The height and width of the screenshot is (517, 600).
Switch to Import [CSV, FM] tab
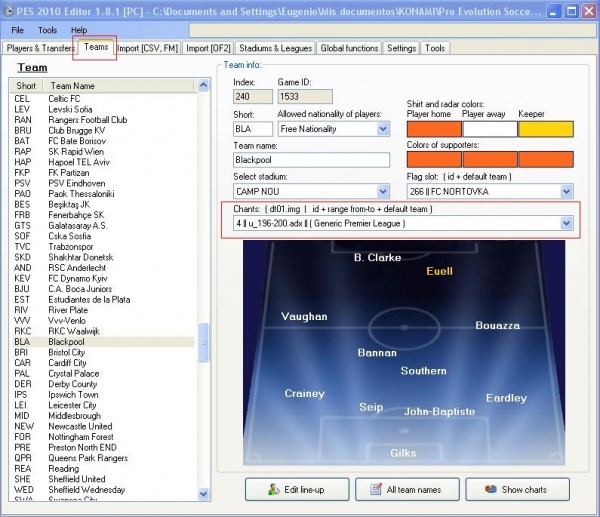pyautogui.click(x=148, y=48)
